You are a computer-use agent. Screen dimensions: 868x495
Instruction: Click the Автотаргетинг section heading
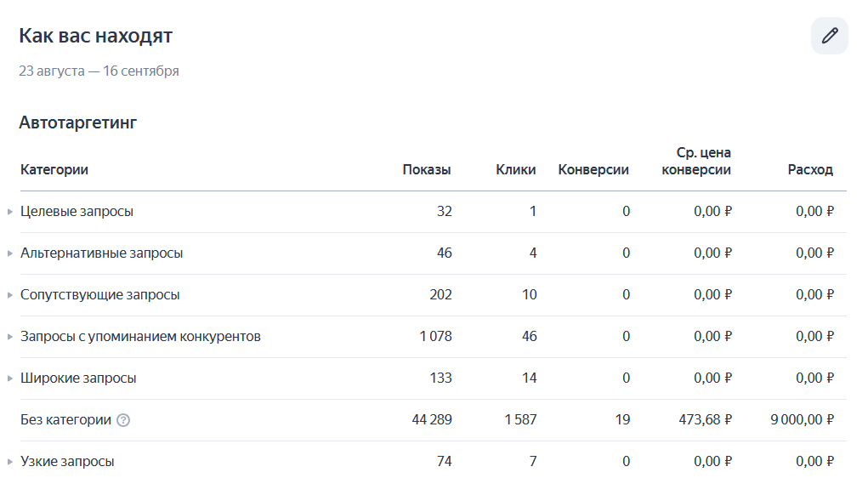pos(78,123)
